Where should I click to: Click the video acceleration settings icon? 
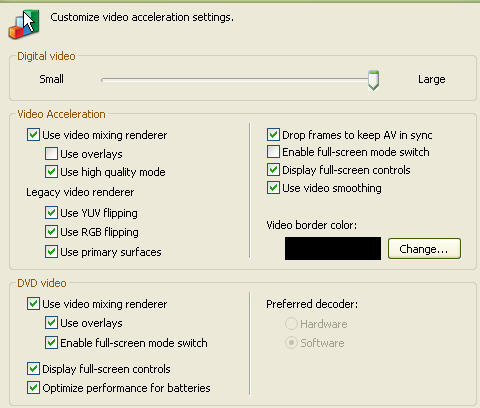[24, 24]
